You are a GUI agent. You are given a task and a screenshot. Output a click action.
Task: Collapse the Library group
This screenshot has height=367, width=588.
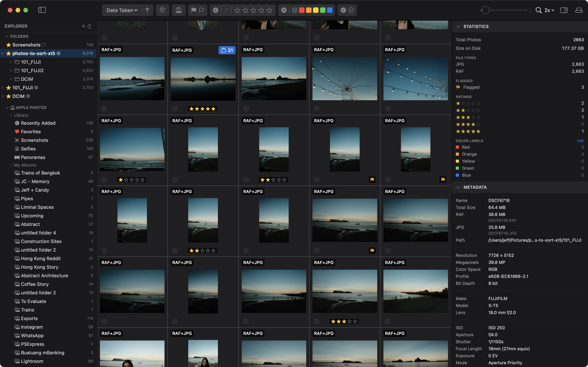(11, 115)
